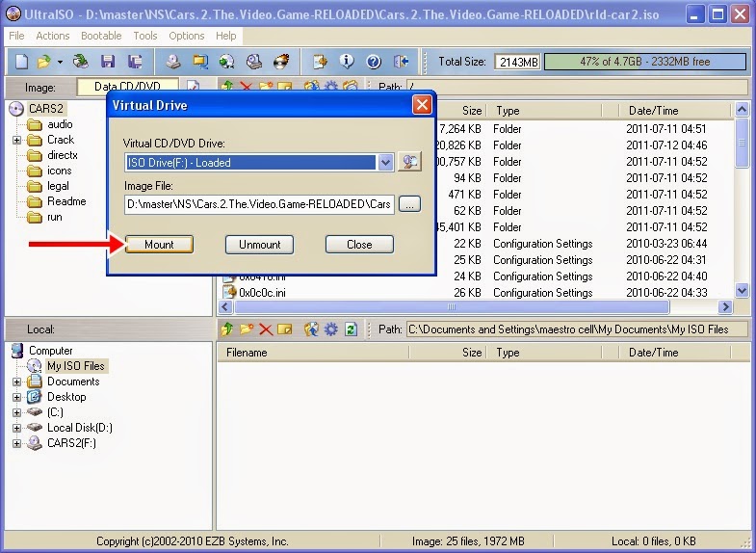756x553 pixels.
Task: Select My ISO Files in Local tree
Action: point(76,366)
